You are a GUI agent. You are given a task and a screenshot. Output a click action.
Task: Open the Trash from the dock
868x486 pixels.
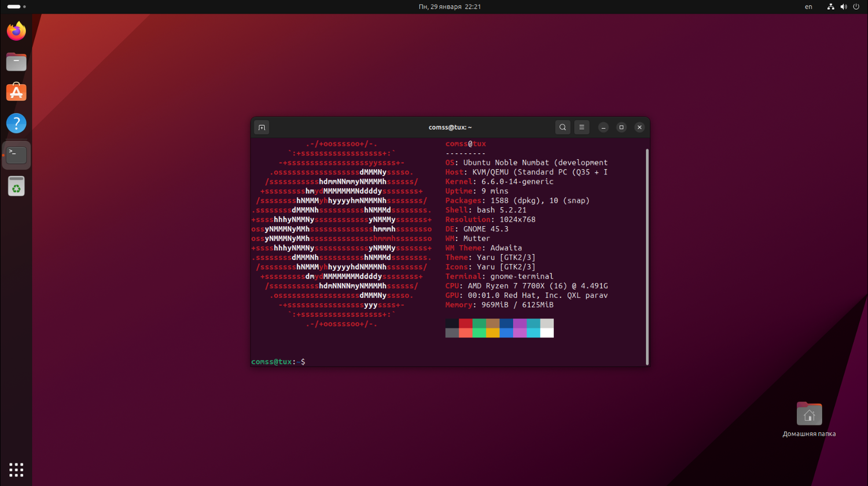(16, 186)
